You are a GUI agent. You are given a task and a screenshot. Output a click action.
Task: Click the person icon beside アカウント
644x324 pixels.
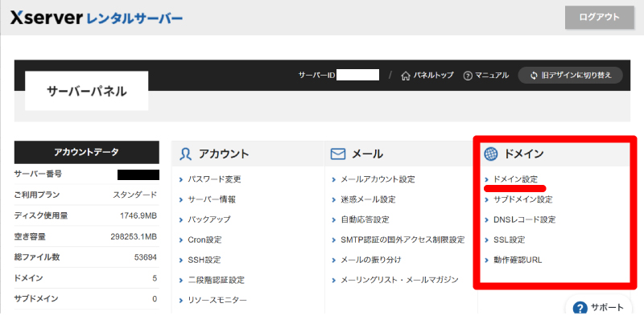coord(186,154)
